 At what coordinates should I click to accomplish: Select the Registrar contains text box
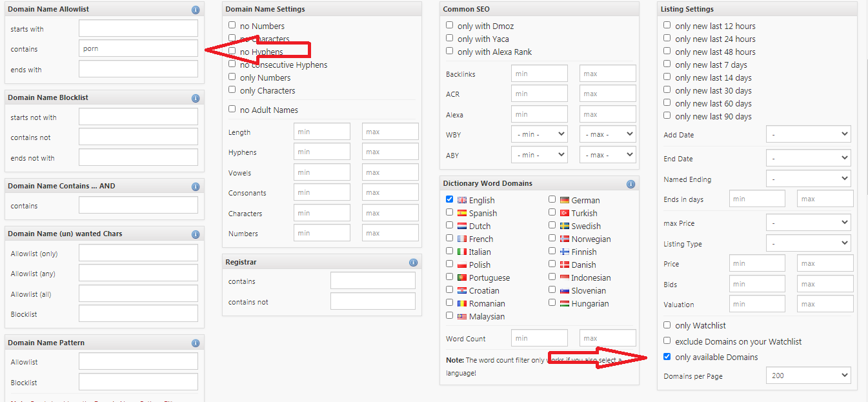(x=373, y=281)
